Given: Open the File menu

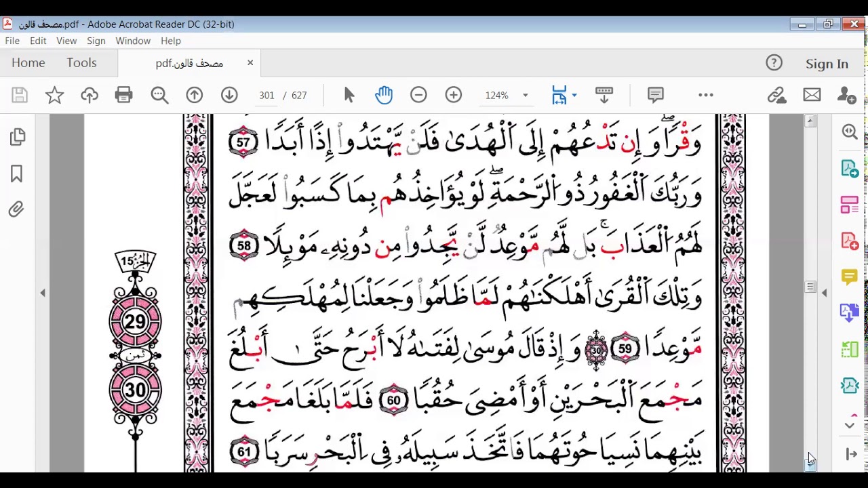Looking at the screenshot, I should [x=12, y=41].
